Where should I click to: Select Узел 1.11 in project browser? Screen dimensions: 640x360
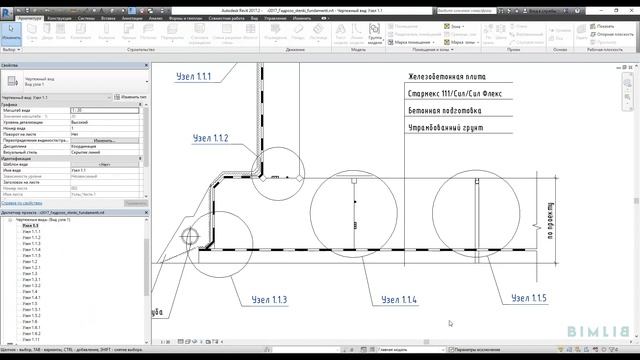pyautogui.click(x=31, y=340)
